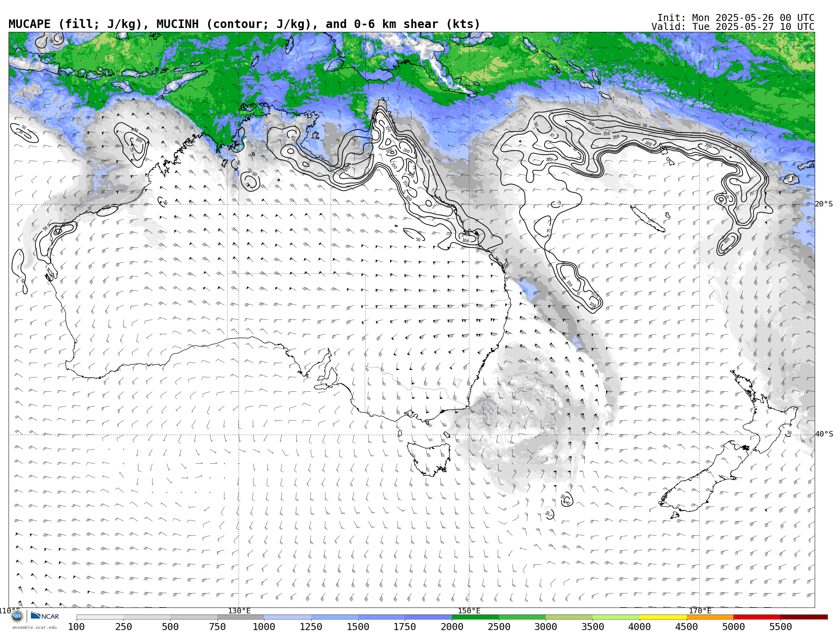Image resolution: width=840 pixels, height=632 pixels.
Task: Click the 40°S latitude label
Action: click(x=824, y=434)
